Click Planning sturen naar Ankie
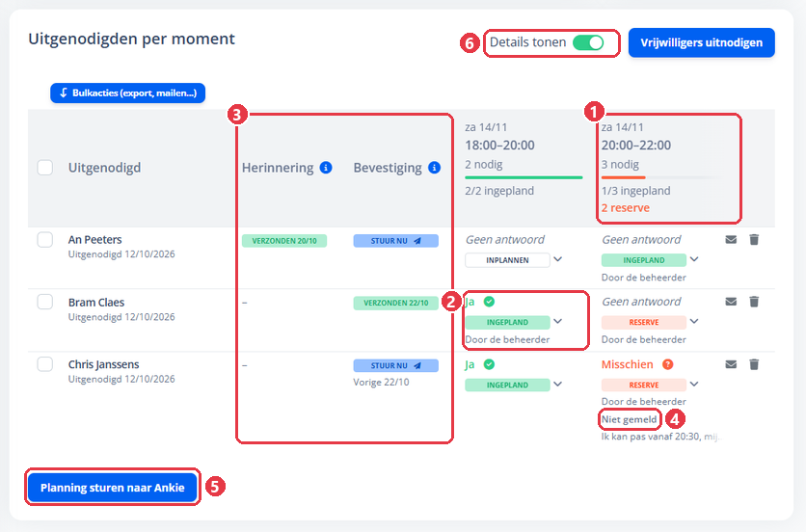The height and width of the screenshot is (532, 806). click(x=113, y=488)
